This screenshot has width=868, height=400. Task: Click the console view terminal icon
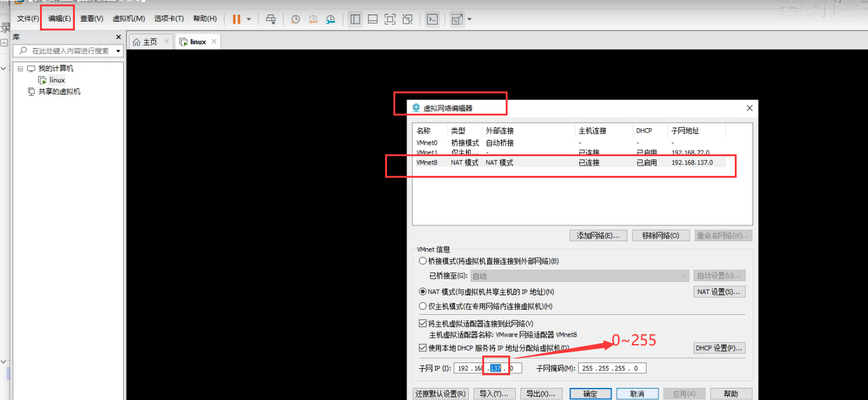pos(432,19)
